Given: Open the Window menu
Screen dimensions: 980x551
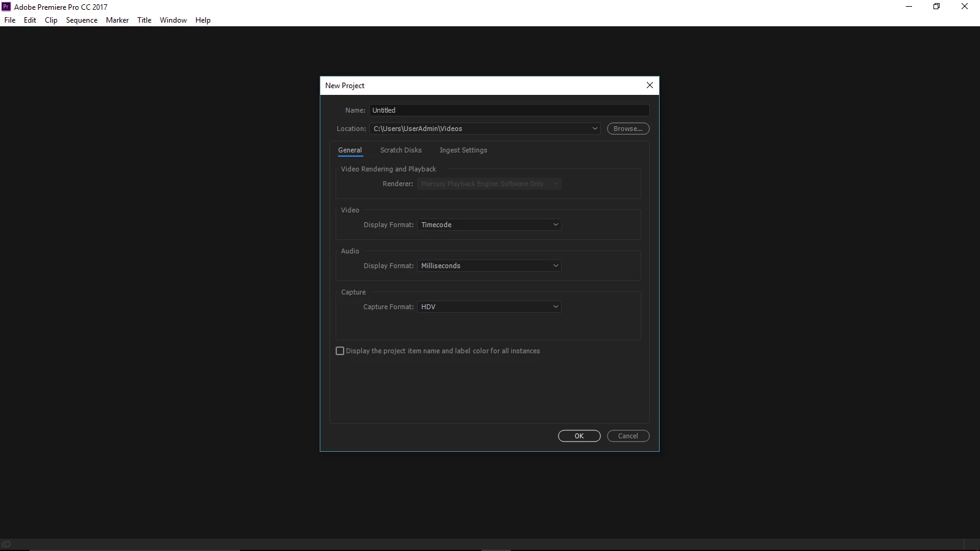Looking at the screenshot, I should click(173, 20).
